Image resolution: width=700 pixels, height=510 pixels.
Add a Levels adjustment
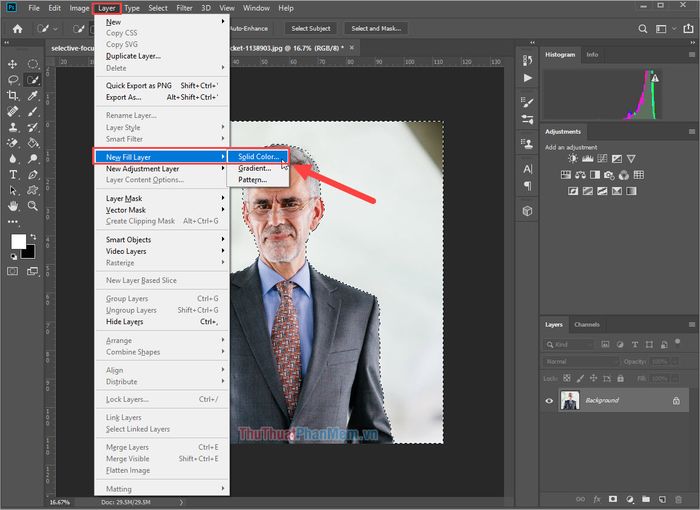click(588, 159)
